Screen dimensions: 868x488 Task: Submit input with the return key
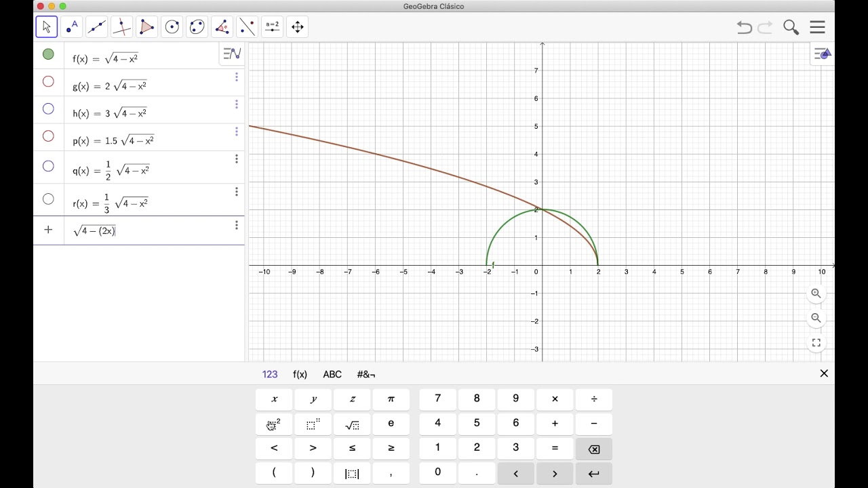pos(594,473)
